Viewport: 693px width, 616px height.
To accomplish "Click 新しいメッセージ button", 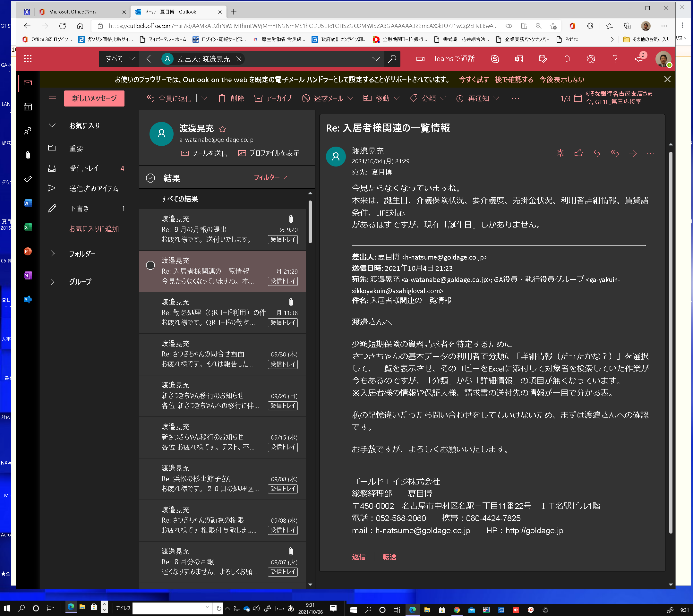I will [x=94, y=98].
